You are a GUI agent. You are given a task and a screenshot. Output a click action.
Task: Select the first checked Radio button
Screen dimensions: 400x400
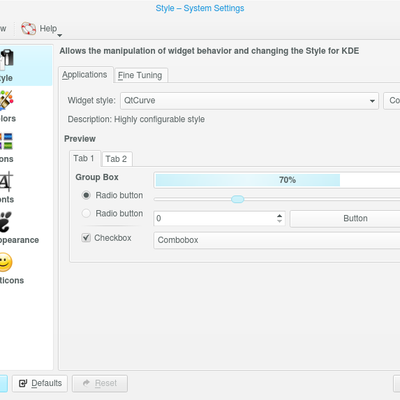[86, 195]
